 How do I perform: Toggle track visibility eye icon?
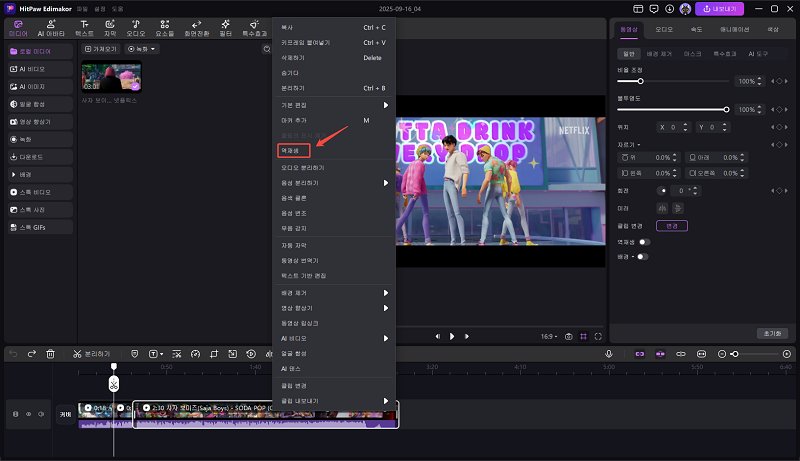pos(29,414)
